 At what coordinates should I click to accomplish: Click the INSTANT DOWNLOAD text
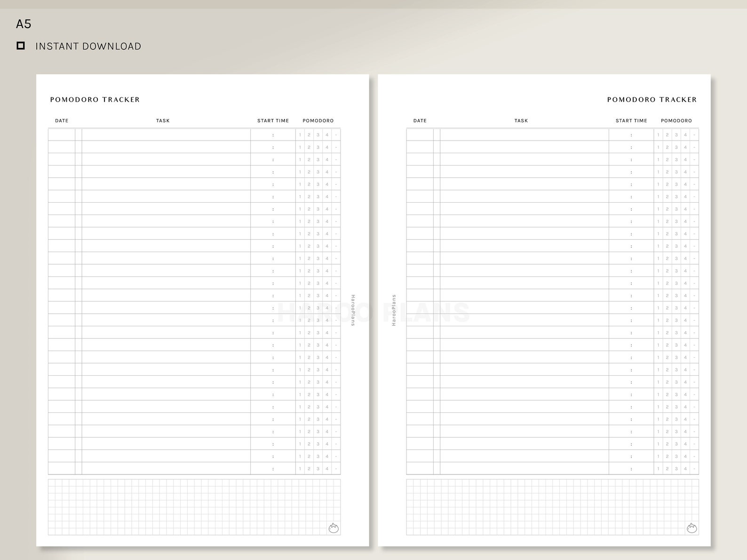pos(88,46)
